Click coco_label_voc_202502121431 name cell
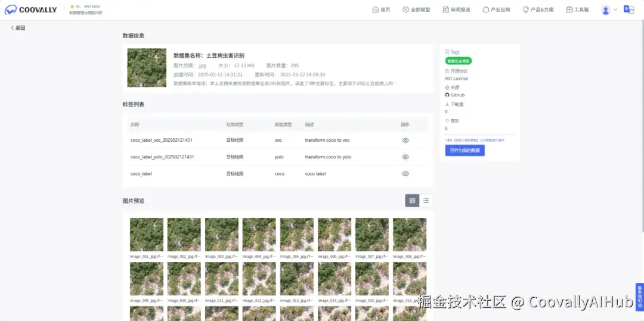 pyautogui.click(x=162, y=140)
